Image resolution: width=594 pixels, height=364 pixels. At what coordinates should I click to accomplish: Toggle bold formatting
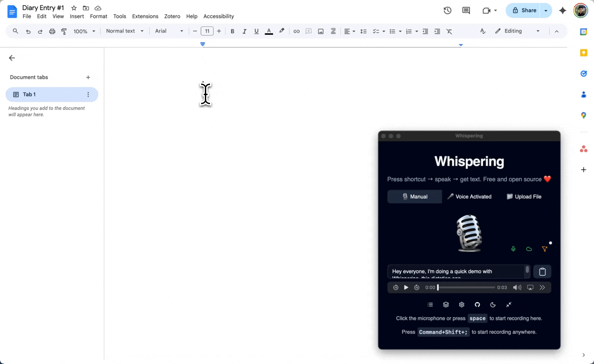point(232,31)
